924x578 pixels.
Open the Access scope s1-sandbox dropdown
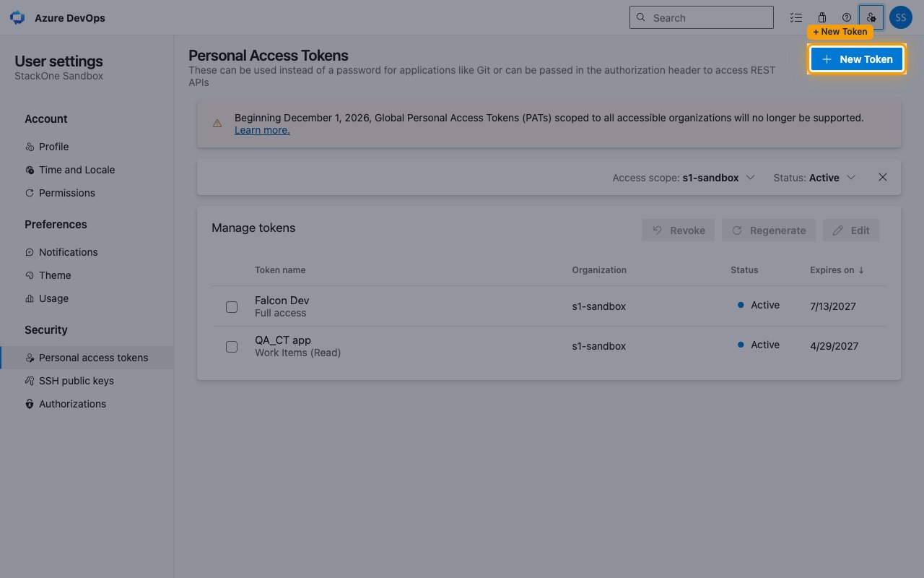coord(684,178)
